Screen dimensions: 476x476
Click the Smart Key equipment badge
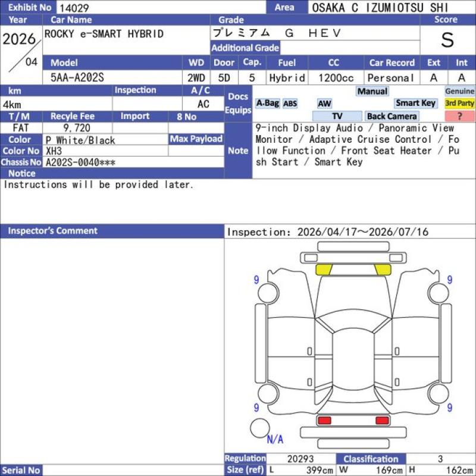(x=415, y=103)
